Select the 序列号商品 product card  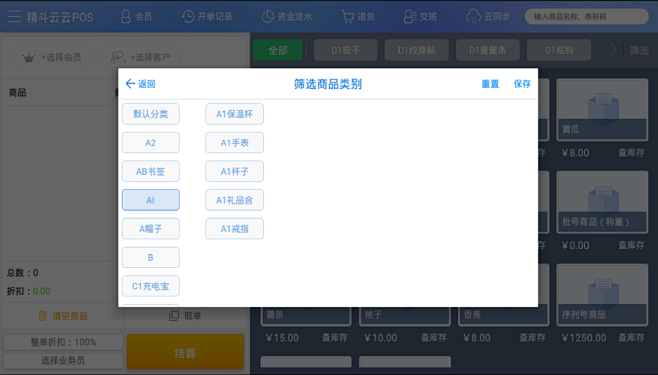(602, 294)
